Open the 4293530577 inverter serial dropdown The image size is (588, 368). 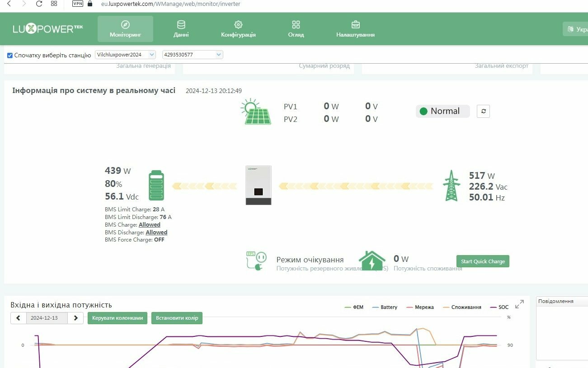click(193, 55)
